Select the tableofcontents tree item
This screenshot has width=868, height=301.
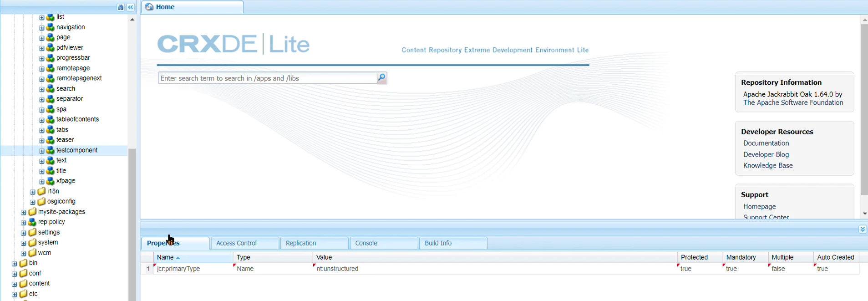[77, 119]
